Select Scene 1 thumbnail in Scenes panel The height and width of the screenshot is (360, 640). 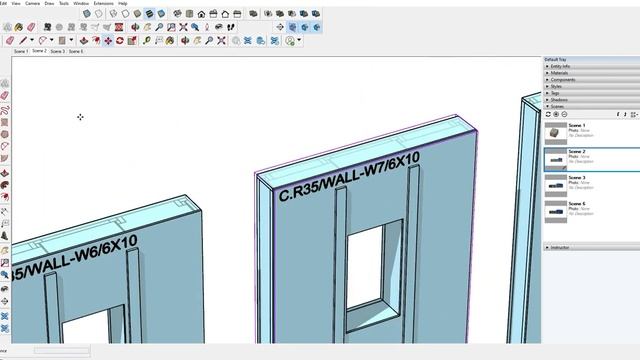coord(556,133)
